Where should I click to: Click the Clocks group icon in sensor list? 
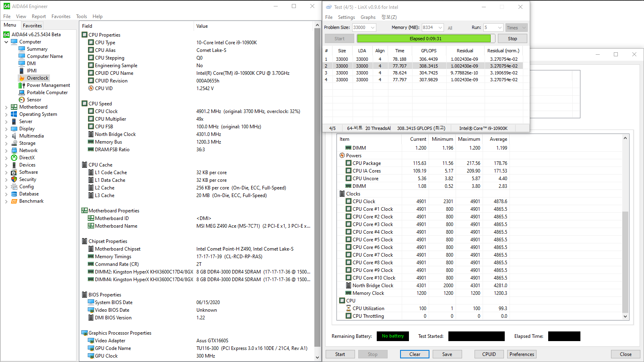(342, 194)
